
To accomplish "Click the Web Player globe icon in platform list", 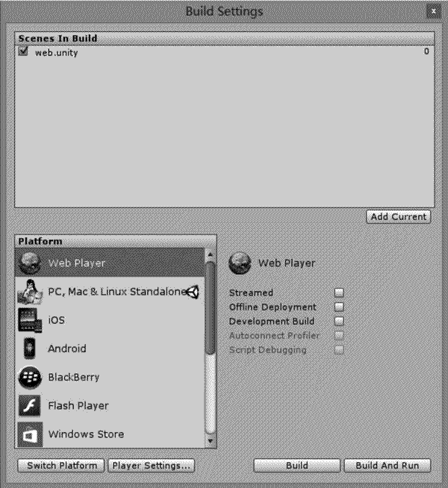I will tap(29, 263).
